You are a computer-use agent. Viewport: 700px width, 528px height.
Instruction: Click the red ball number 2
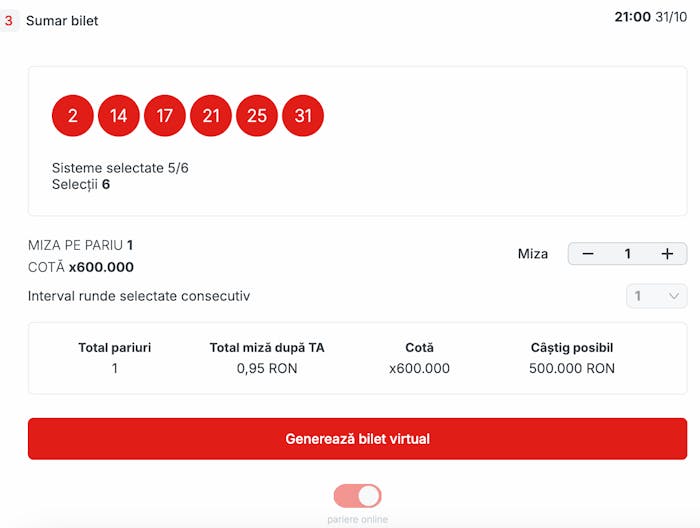tap(72, 116)
